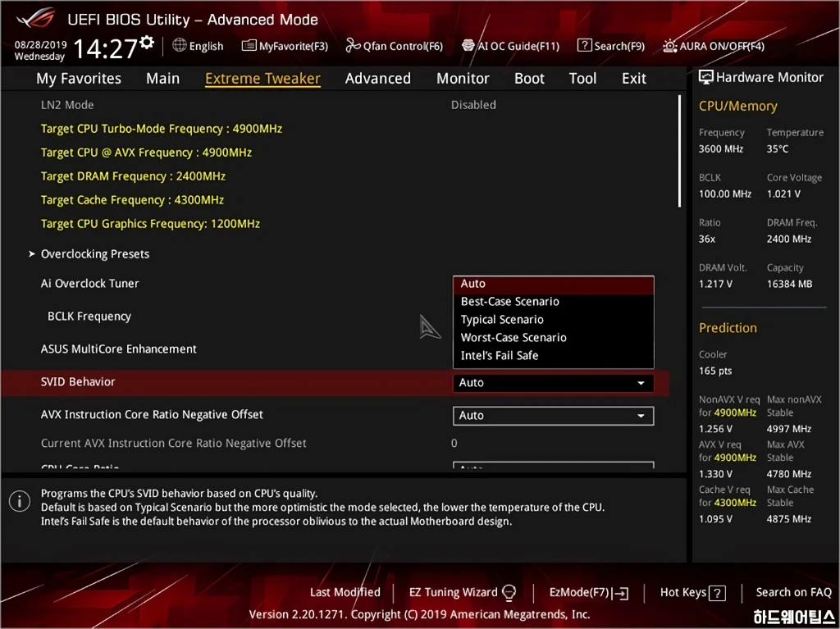Click the Hot Keys question mark icon
This screenshot has height=629, width=840.
pos(717,593)
